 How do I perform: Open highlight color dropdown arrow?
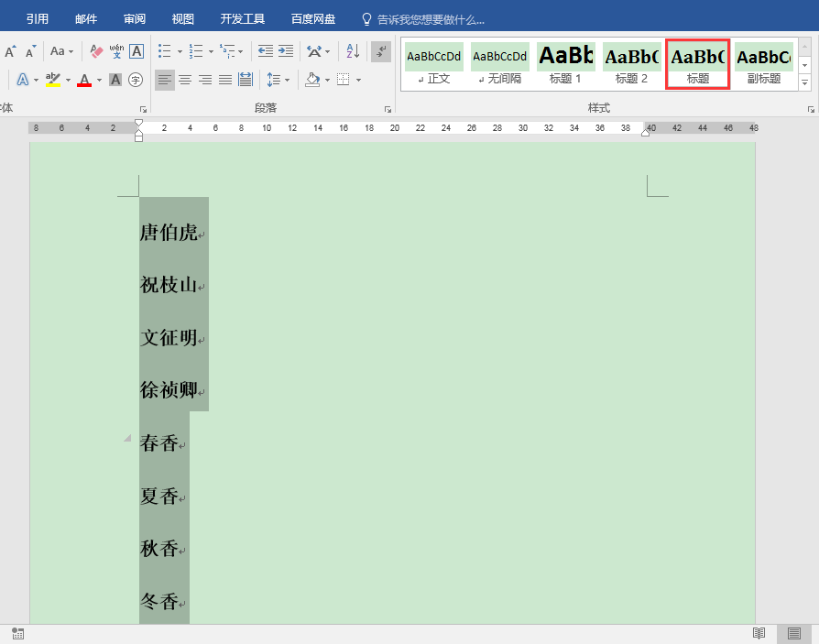point(68,81)
